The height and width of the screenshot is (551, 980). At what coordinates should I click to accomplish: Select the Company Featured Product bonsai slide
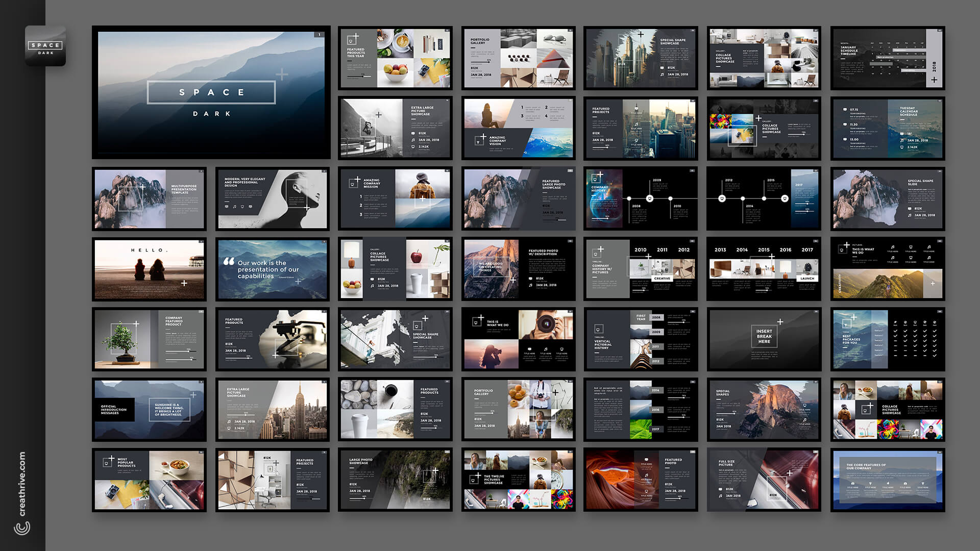click(x=149, y=339)
